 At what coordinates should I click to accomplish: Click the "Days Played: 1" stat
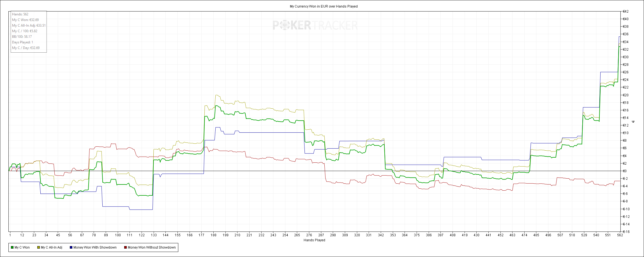click(22, 42)
